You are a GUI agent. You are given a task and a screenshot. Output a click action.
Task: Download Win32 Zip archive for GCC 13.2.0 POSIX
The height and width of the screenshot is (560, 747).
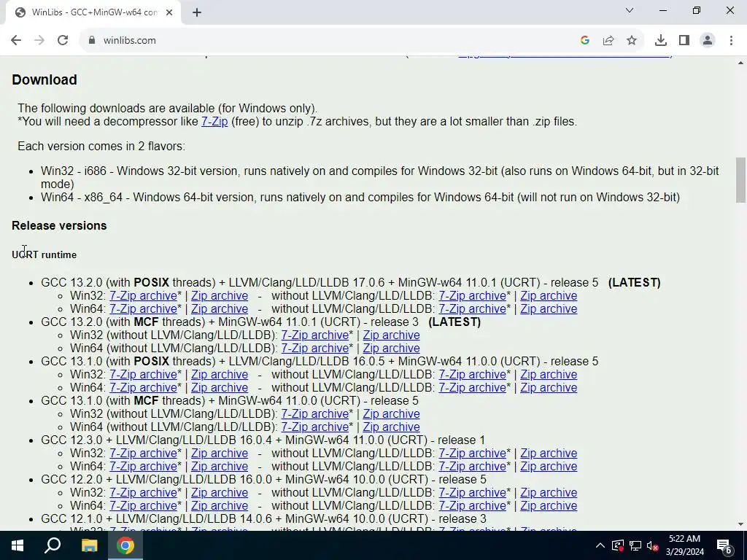point(219,296)
